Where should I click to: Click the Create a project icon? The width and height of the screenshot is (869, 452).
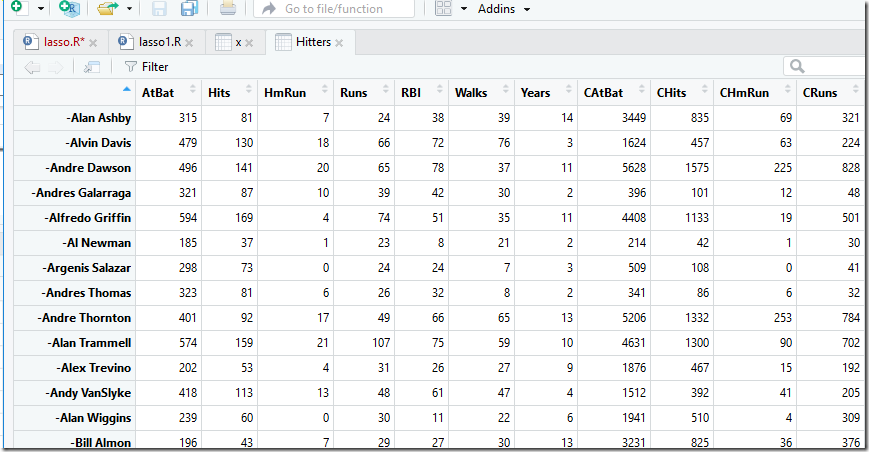pyautogui.click(x=69, y=8)
